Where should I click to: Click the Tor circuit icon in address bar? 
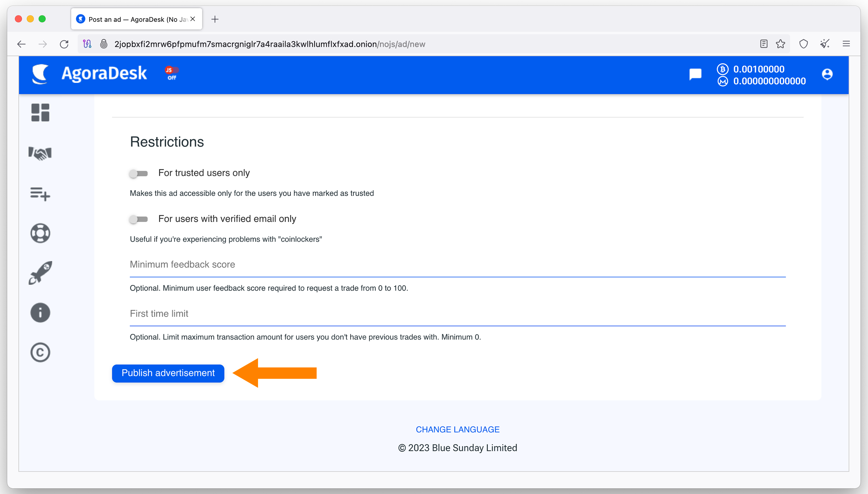[x=87, y=44]
